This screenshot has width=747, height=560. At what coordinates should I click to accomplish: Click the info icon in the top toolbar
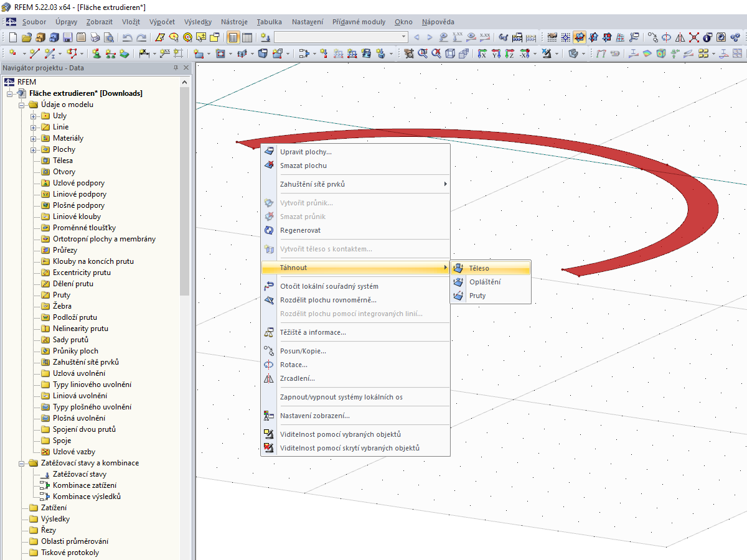[707, 37]
